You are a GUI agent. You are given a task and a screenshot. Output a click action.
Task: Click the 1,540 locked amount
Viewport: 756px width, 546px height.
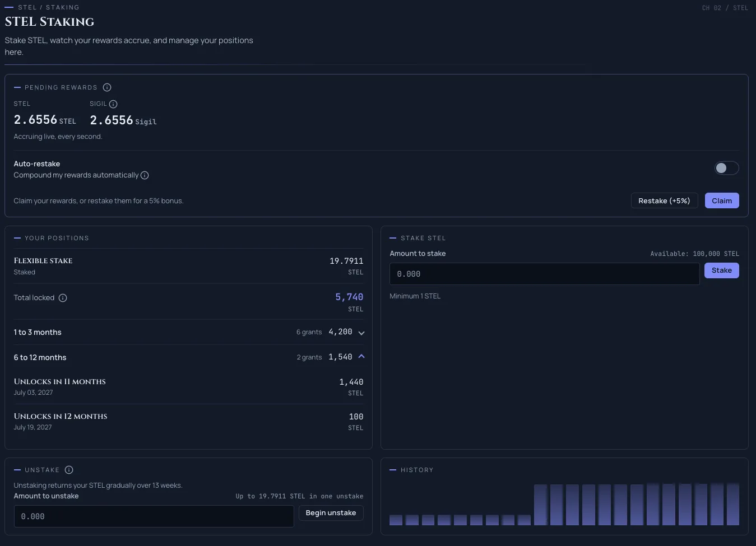tap(340, 357)
